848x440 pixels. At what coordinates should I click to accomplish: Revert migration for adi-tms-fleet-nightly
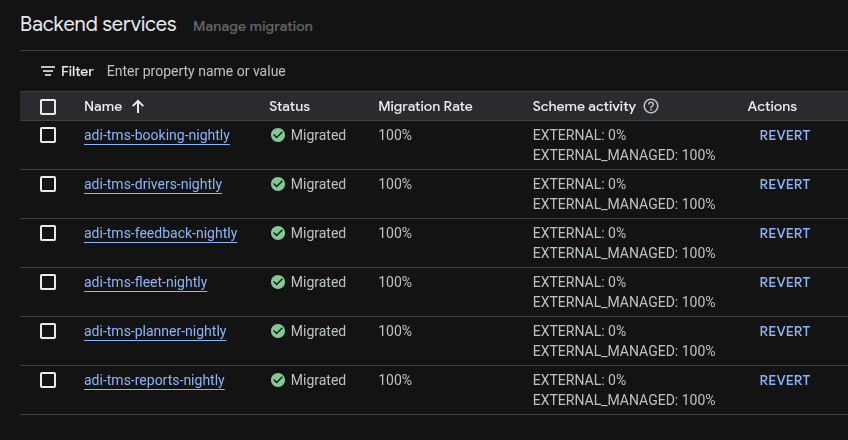pyautogui.click(x=785, y=282)
